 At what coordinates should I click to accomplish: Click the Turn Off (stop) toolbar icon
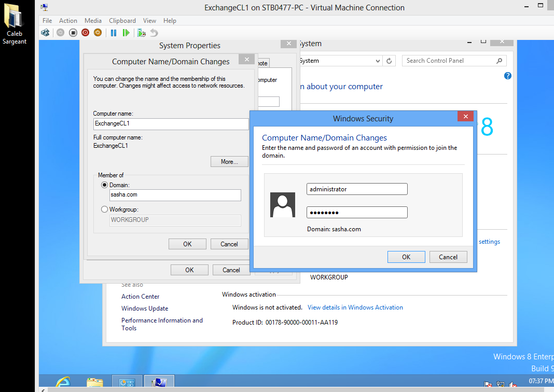point(73,33)
